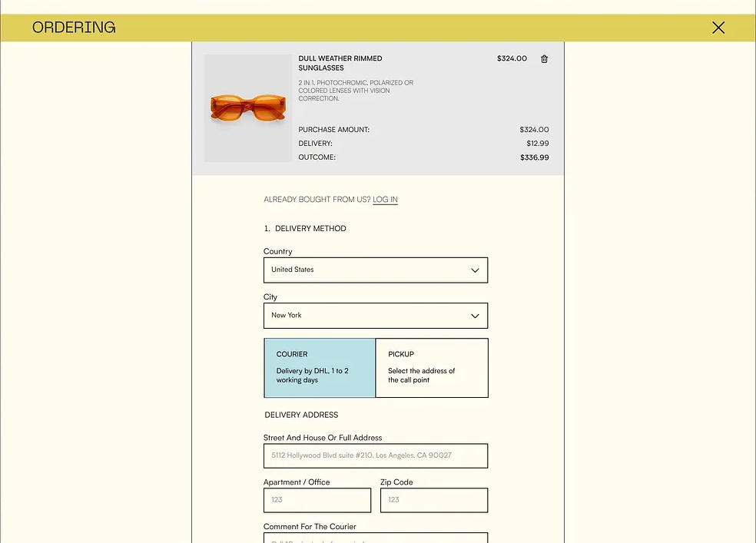Open the Country dropdown showing United States
Screen dimensions: 756x543
pos(375,270)
